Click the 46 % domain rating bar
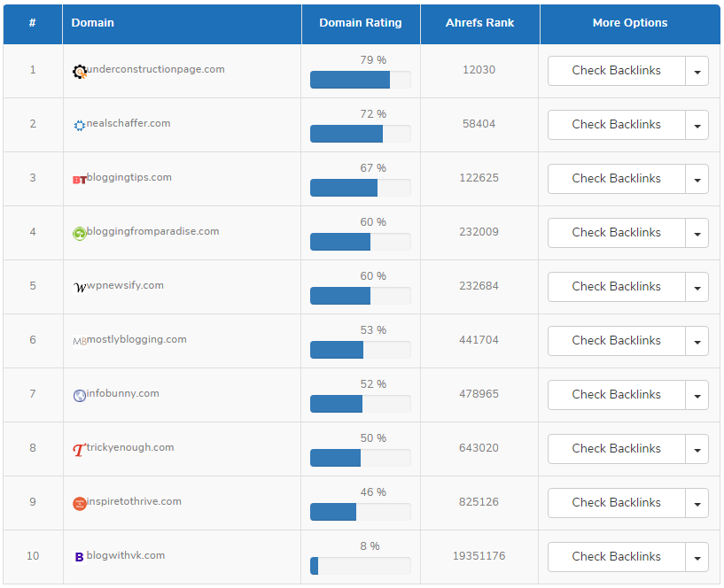This screenshot has width=724, height=588. 360,512
